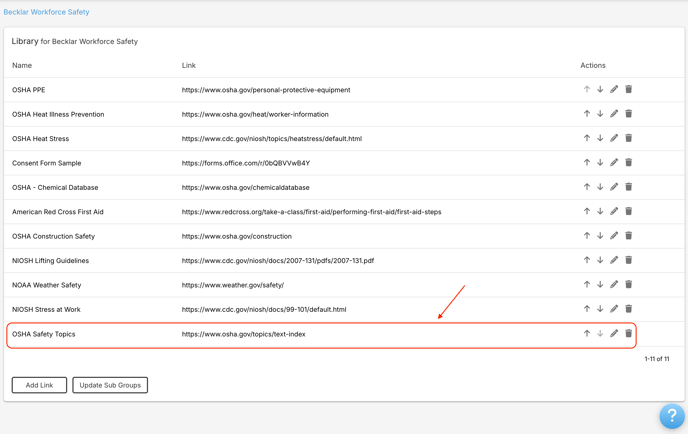Edit NIOSH Lifting Guidelines link

click(x=614, y=260)
